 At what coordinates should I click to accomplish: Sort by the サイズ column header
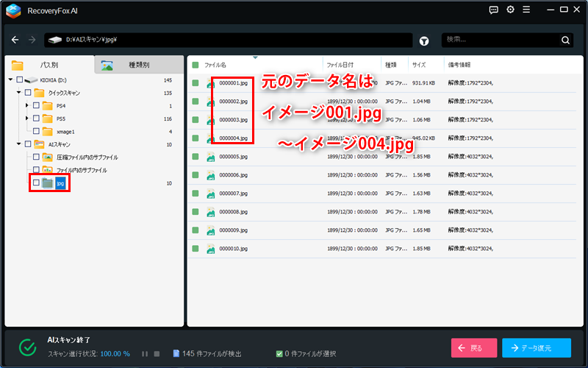pyautogui.click(x=419, y=65)
